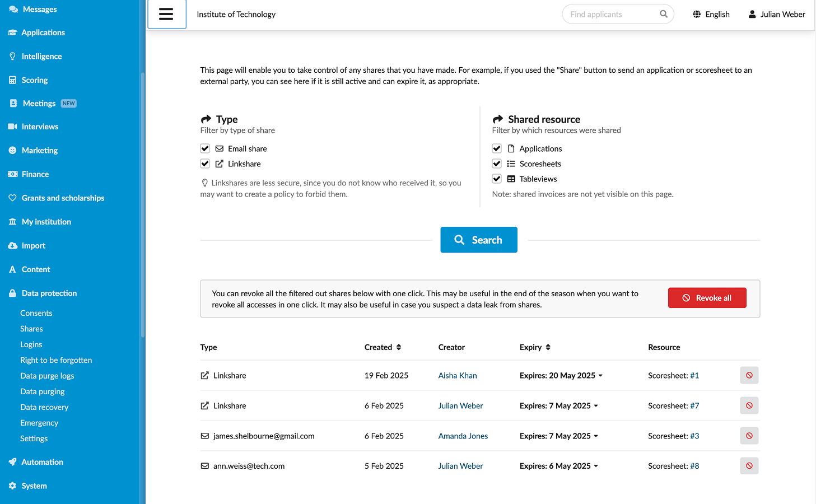This screenshot has width=816, height=504.
Task: Click the Messages sidebar icon
Action: pos(13,10)
